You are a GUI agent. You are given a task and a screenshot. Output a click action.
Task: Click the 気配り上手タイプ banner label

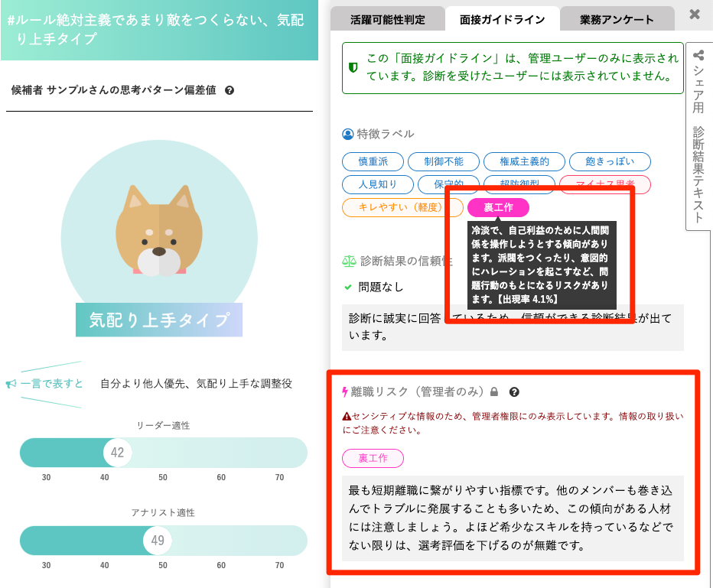pyautogui.click(x=159, y=320)
